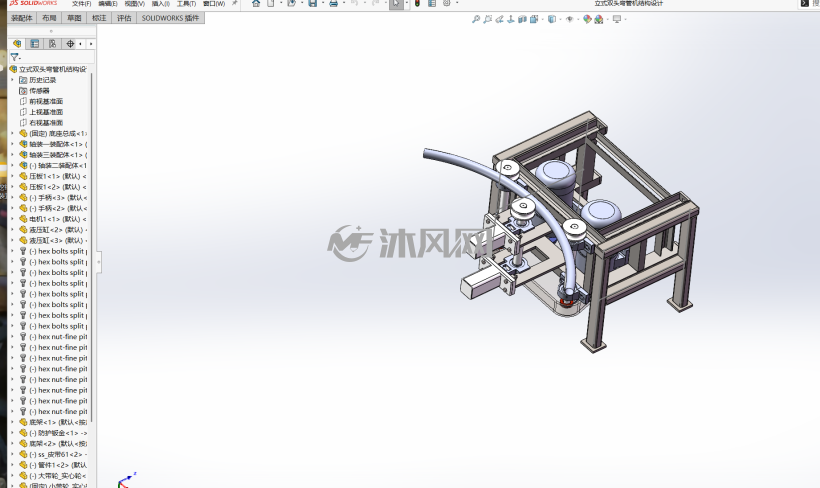Click the Save disk icon

(x=312, y=3)
